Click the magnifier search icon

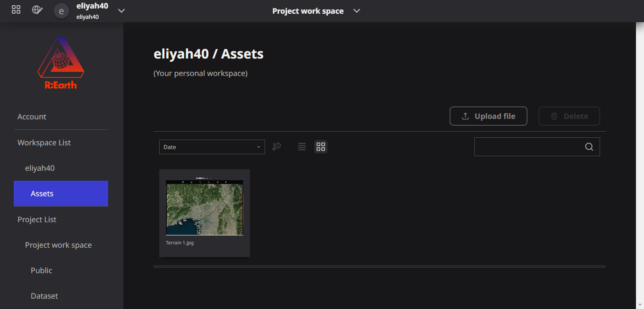point(589,147)
